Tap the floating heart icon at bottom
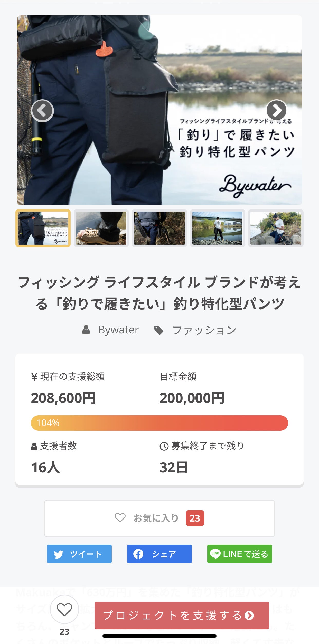This screenshot has width=319, height=644. tap(64, 609)
